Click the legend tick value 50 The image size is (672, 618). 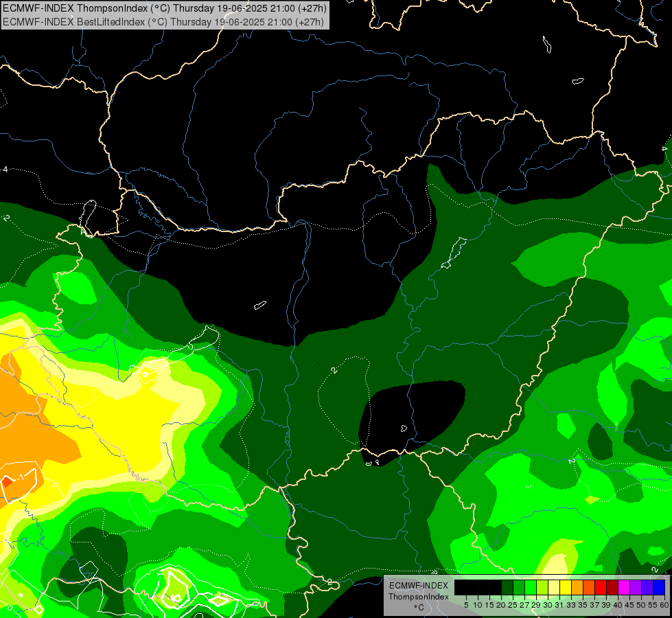point(642,605)
